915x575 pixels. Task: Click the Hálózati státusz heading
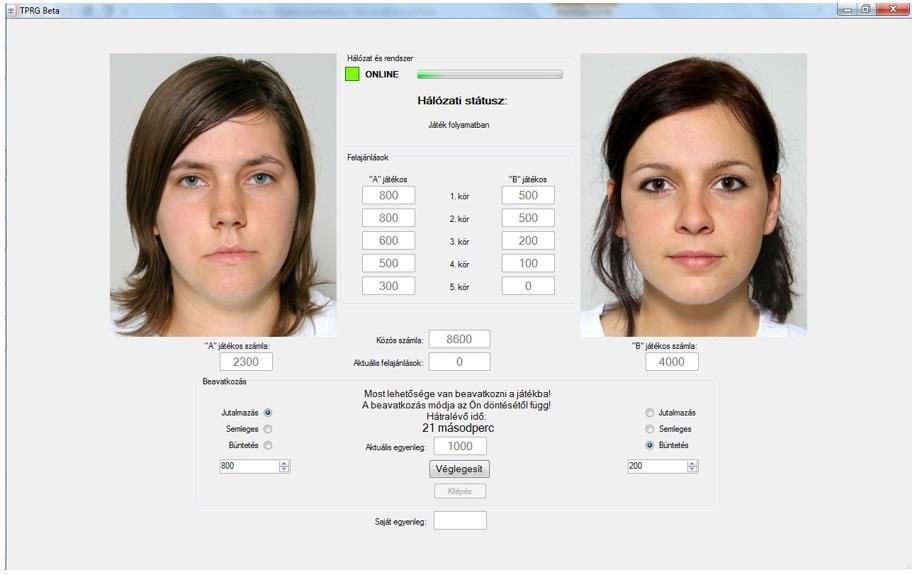pos(462,100)
